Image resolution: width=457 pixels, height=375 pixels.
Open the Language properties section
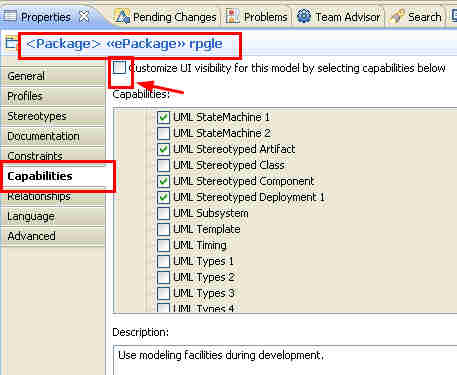[52, 216]
